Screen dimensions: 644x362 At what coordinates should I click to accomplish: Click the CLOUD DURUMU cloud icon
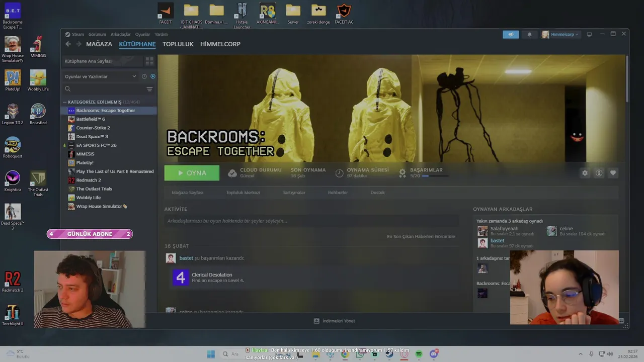(232, 173)
